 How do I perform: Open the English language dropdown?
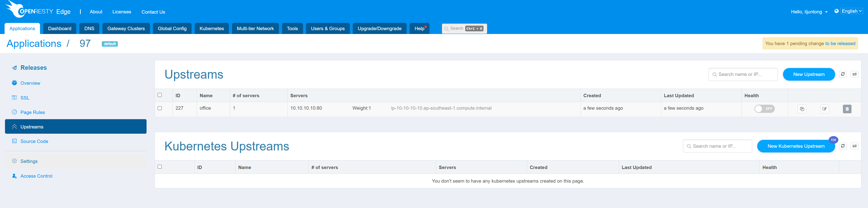click(x=851, y=11)
